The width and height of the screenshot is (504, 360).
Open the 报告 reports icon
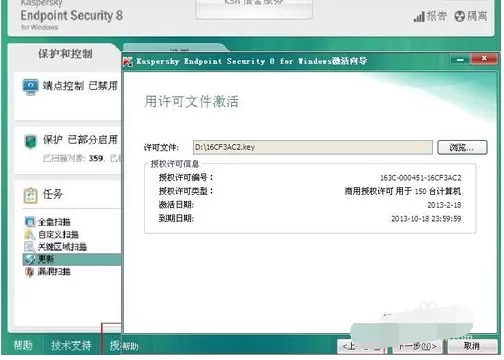pyautogui.click(x=419, y=16)
